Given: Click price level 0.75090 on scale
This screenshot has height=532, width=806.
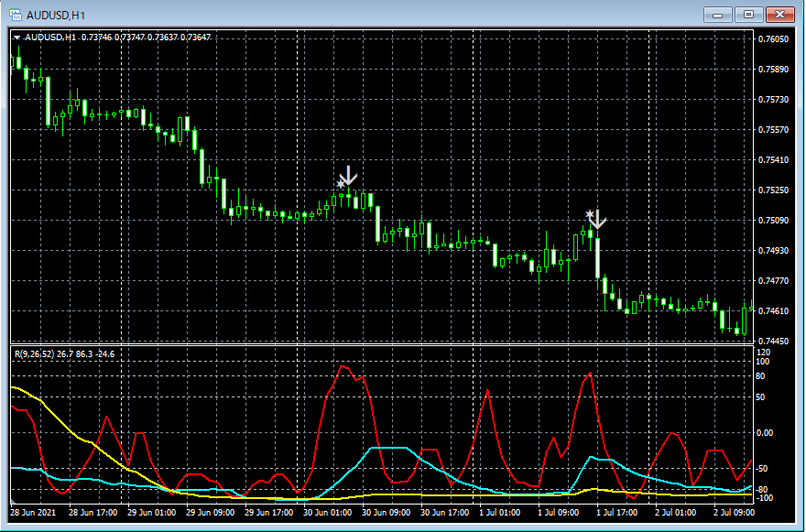Looking at the screenshot, I should (774, 221).
